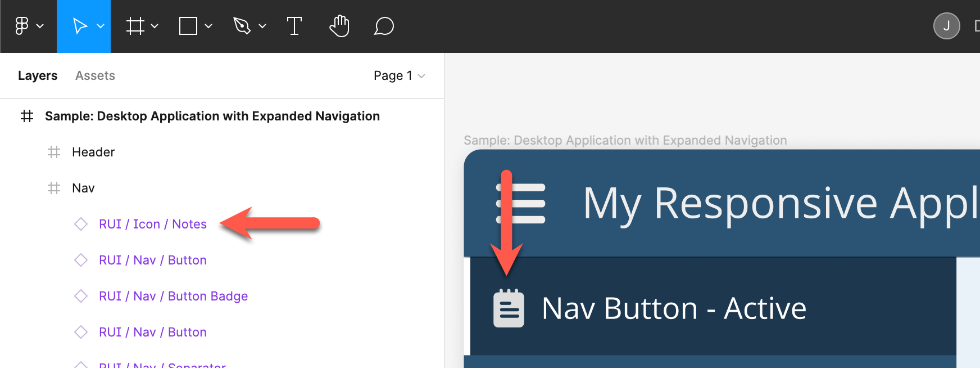
Task: Open the shape tools dropdown arrow
Action: 208,26
